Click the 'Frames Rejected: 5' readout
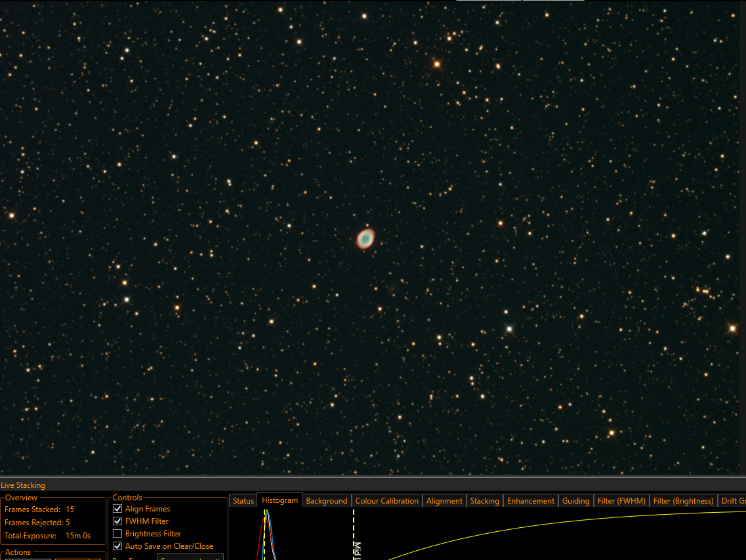Image resolution: width=746 pixels, height=560 pixels. click(x=37, y=523)
